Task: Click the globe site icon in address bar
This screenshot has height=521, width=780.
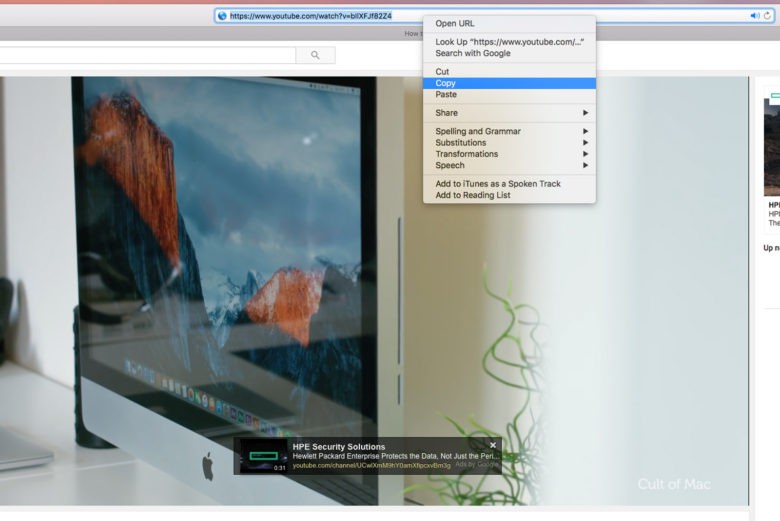Action: pyautogui.click(x=222, y=16)
